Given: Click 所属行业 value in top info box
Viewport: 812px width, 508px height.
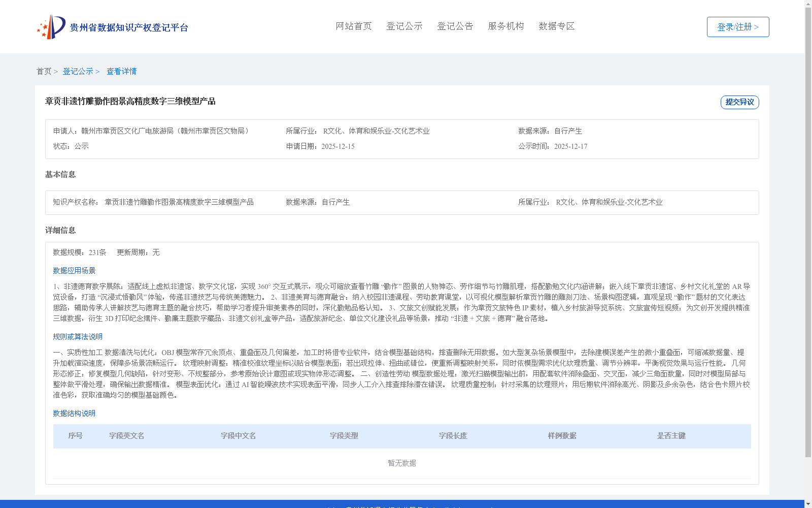Looking at the screenshot, I should coord(377,131).
